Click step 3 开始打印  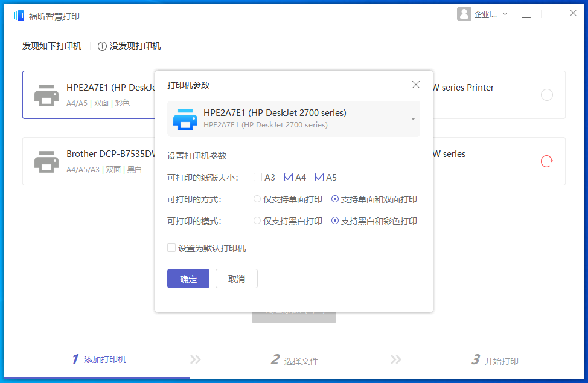point(496,359)
